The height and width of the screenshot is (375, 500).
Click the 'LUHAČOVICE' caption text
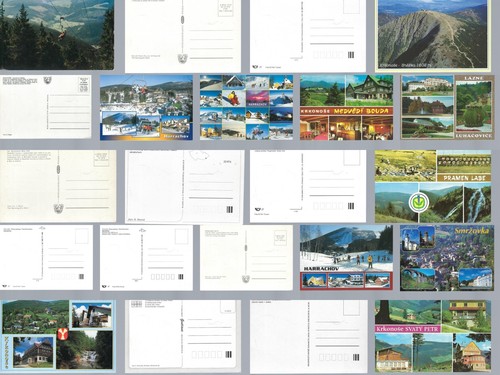tap(473, 136)
